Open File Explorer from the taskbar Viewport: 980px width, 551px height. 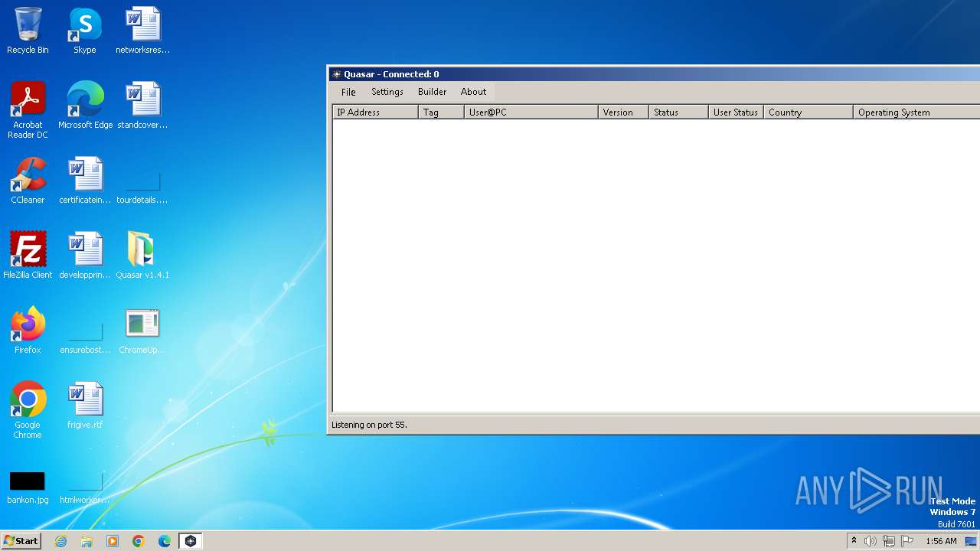[x=87, y=541]
